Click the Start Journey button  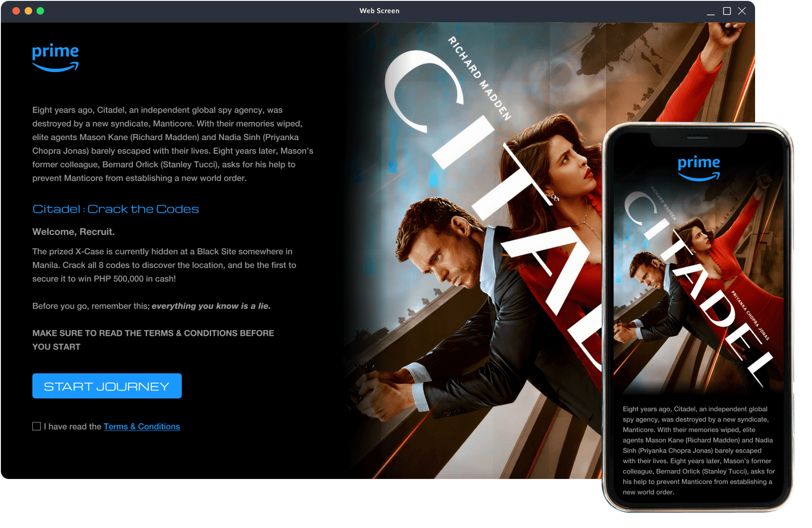pyautogui.click(x=107, y=386)
